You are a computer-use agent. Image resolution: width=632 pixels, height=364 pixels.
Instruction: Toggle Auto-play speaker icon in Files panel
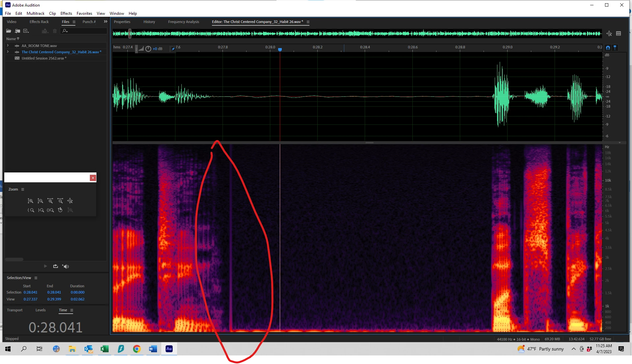[66, 266]
